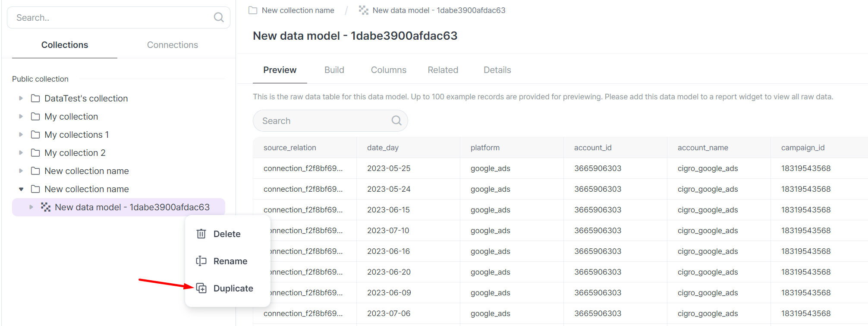Click the sidebar search magnifier icon

point(219,17)
